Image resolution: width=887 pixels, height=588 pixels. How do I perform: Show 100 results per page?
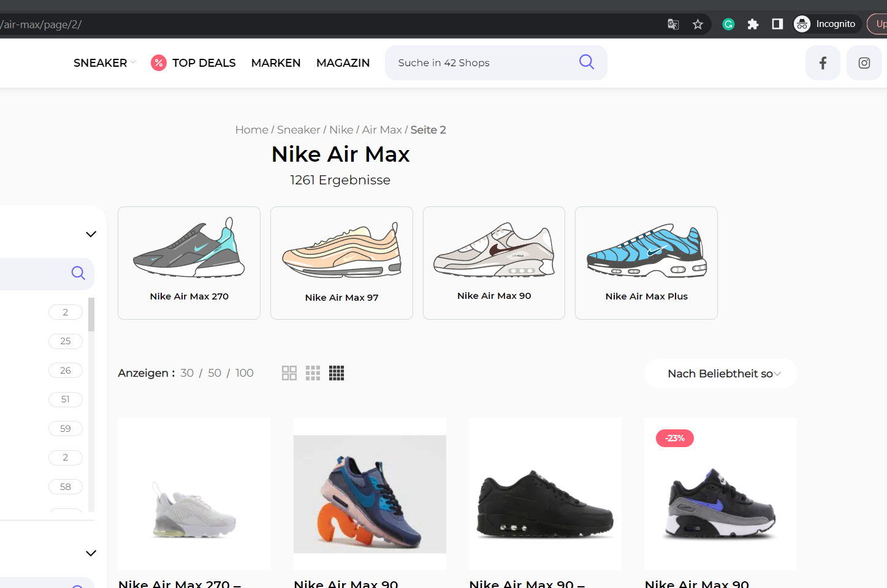point(245,373)
